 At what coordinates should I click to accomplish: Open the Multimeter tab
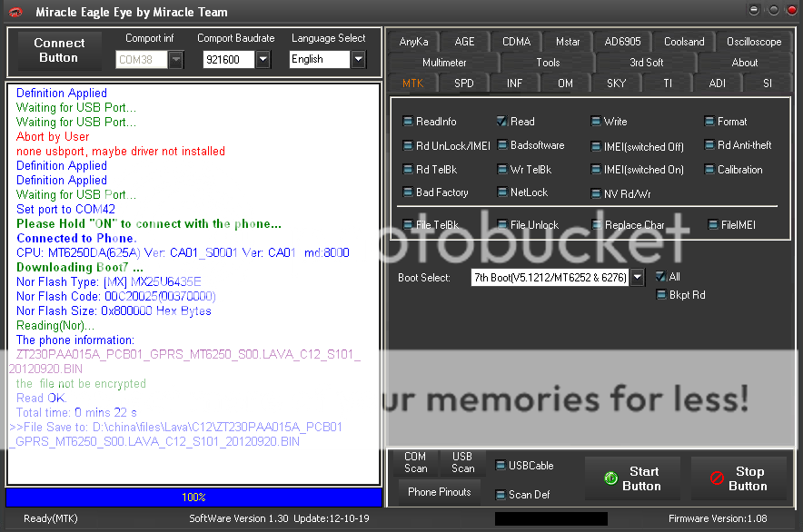[x=444, y=63]
